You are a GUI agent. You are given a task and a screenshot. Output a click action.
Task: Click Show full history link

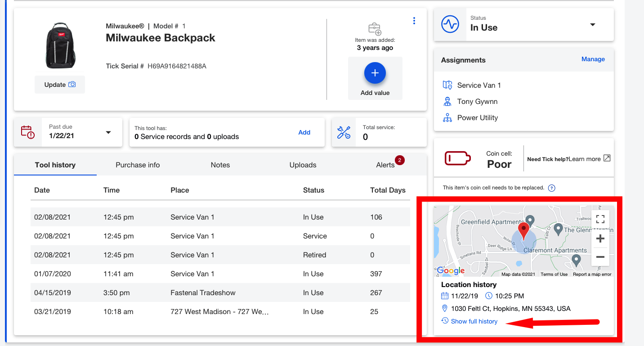click(474, 321)
